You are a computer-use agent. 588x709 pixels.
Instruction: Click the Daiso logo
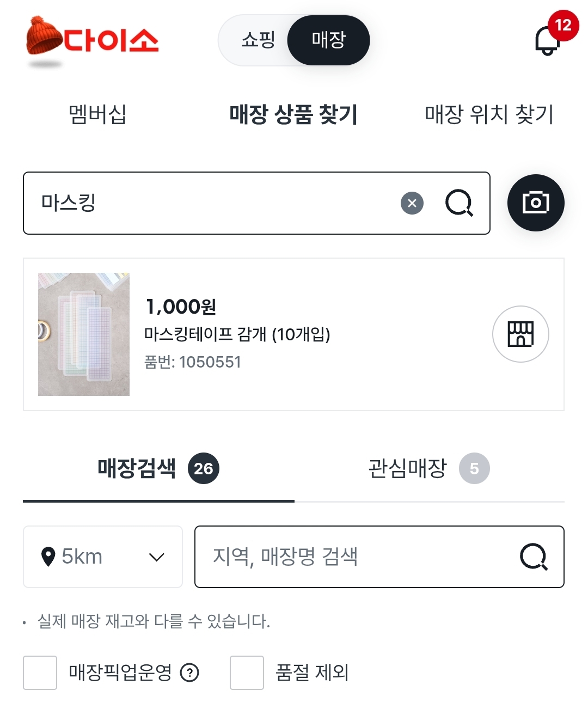click(x=93, y=40)
